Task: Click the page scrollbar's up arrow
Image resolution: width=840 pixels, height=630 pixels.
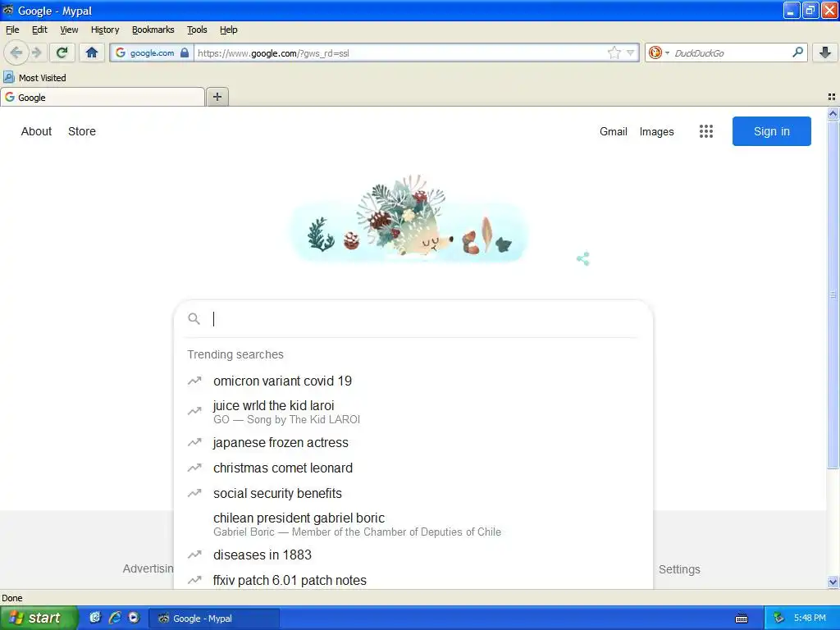Action: [x=833, y=113]
